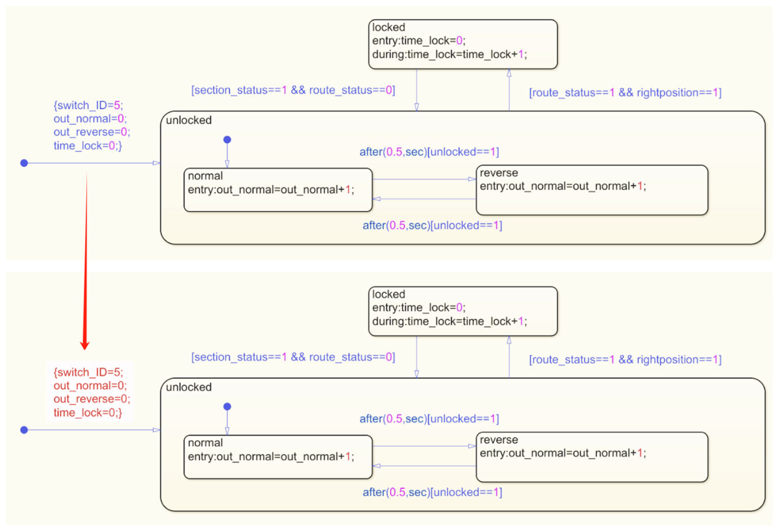Screen dimensions: 781x532
Task: Select lower after(0.5,sec) label in bottom chart
Action: tap(432, 492)
